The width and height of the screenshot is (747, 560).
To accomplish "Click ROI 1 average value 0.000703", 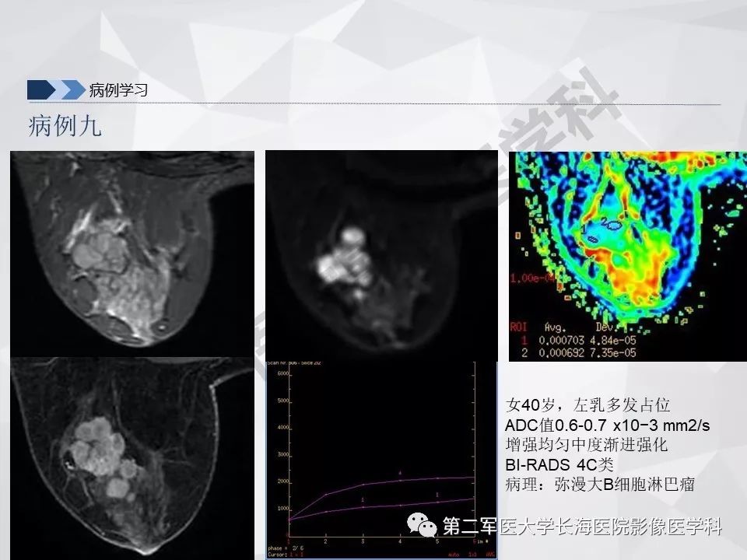I will click(561, 341).
